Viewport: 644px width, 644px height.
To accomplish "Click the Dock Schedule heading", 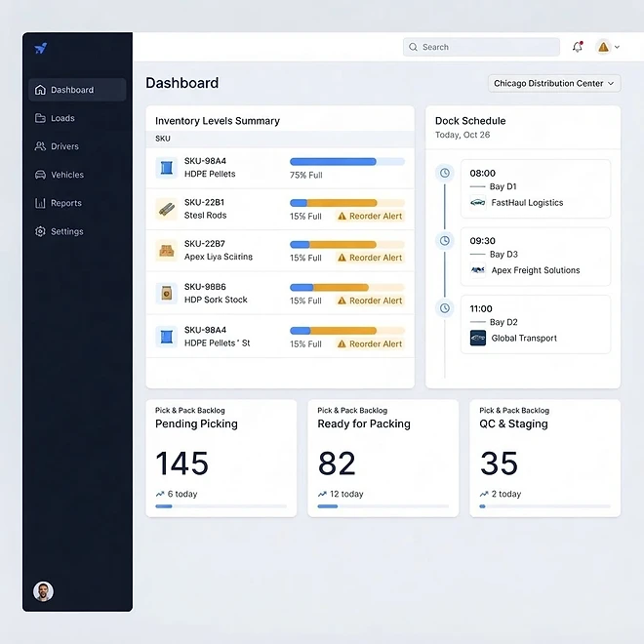I will [470, 121].
